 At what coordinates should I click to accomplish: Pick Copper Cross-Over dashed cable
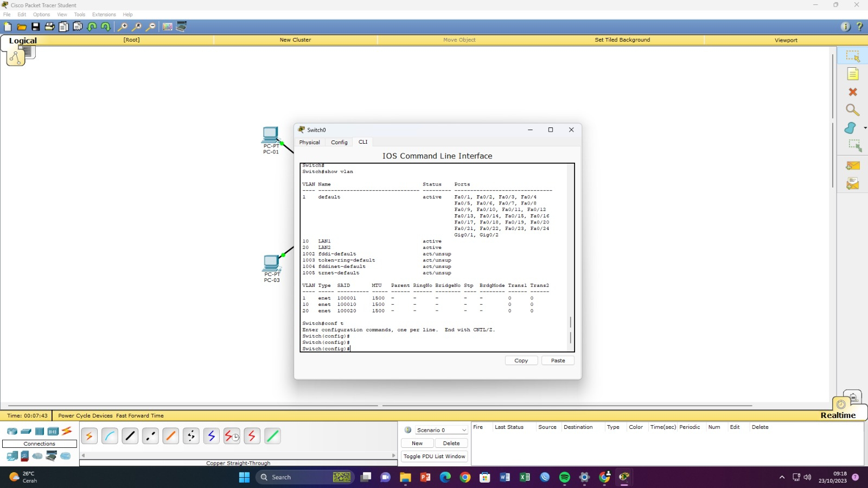[x=150, y=436]
